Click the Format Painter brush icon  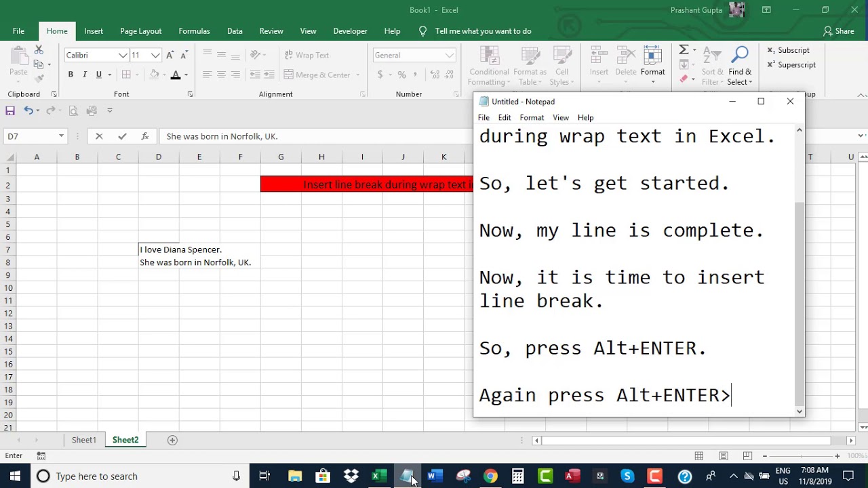(39, 79)
